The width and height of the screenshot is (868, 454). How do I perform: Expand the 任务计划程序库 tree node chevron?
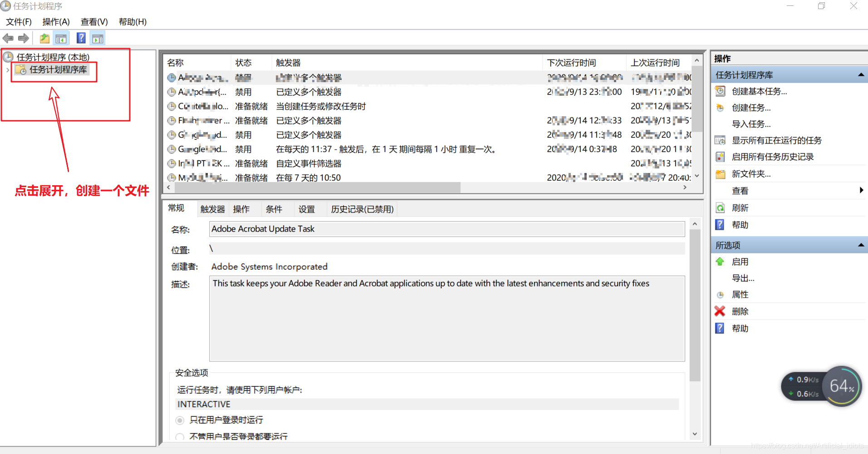tap(8, 70)
